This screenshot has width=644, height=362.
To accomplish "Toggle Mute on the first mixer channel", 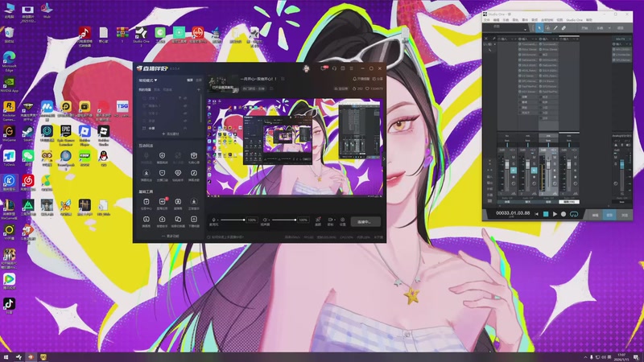I will [x=514, y=157].
